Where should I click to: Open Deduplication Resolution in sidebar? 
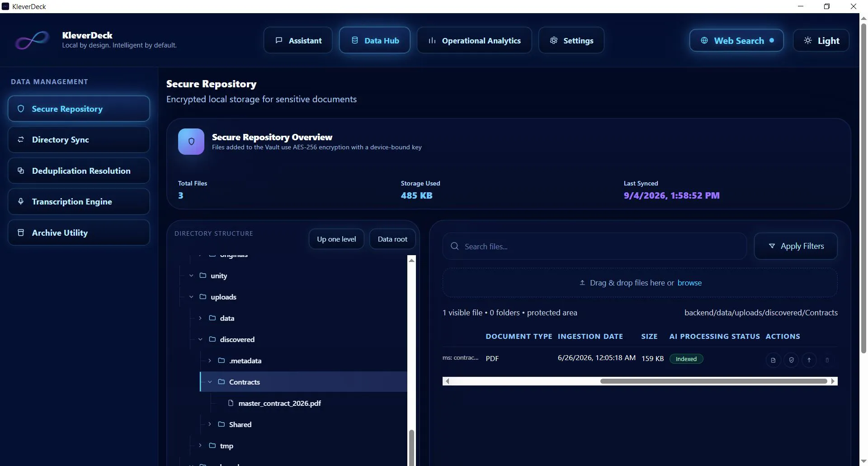pos(79,171)
